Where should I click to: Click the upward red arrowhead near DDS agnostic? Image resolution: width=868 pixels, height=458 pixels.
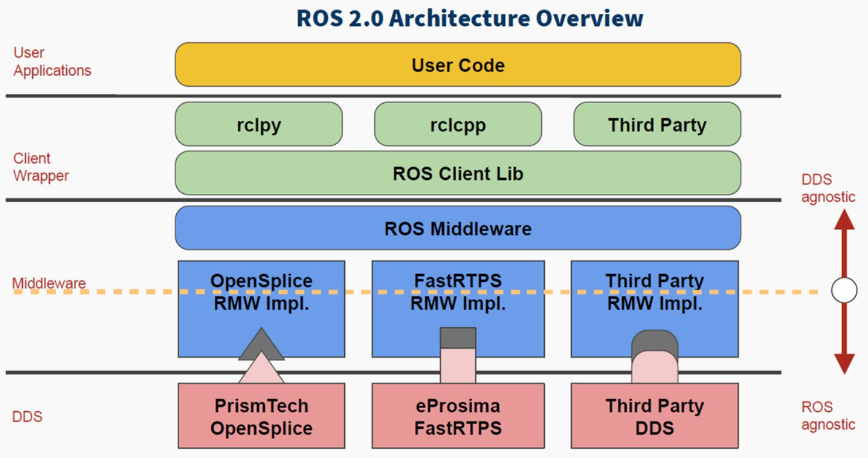(844, 220)
